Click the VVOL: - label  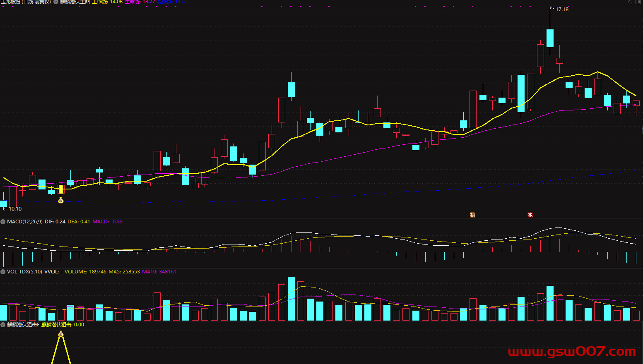click(x=53, y=272)
